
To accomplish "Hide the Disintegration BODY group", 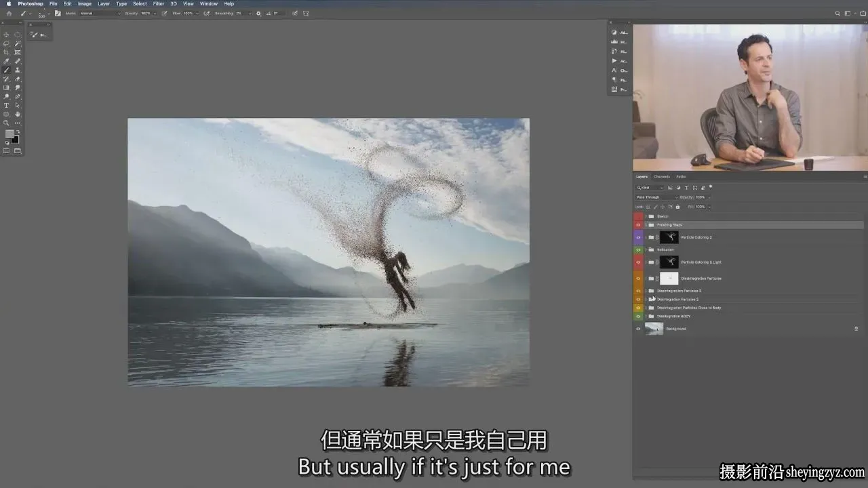I will pos(638,317).
